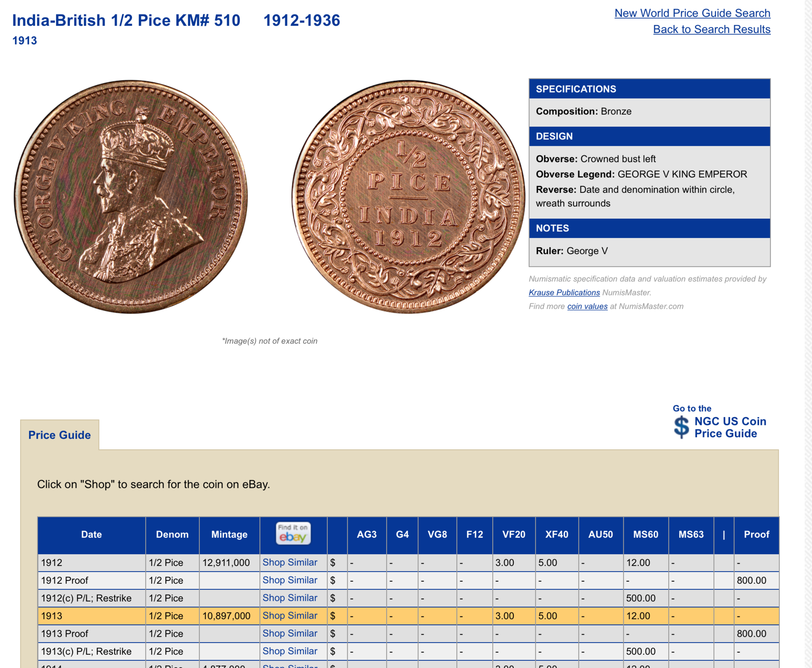Click the Proof column header
The image size is (812, 668).
tap(756, 534)
